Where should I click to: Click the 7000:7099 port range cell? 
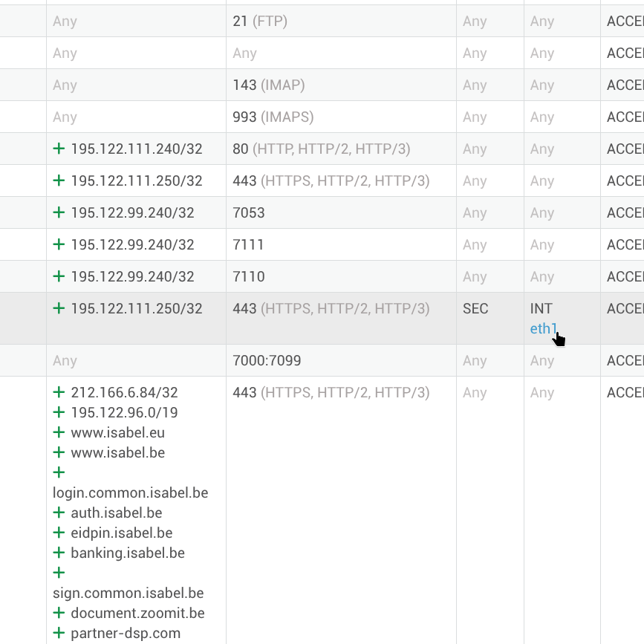click(267, 361)
